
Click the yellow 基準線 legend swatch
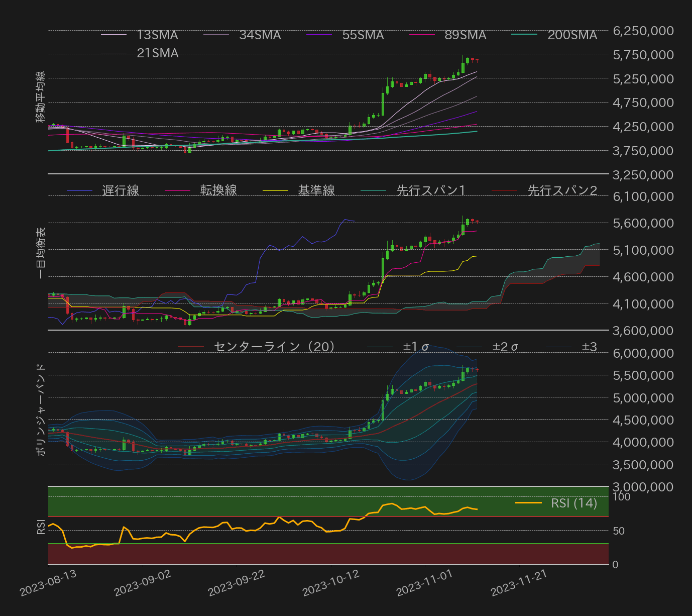275,191
